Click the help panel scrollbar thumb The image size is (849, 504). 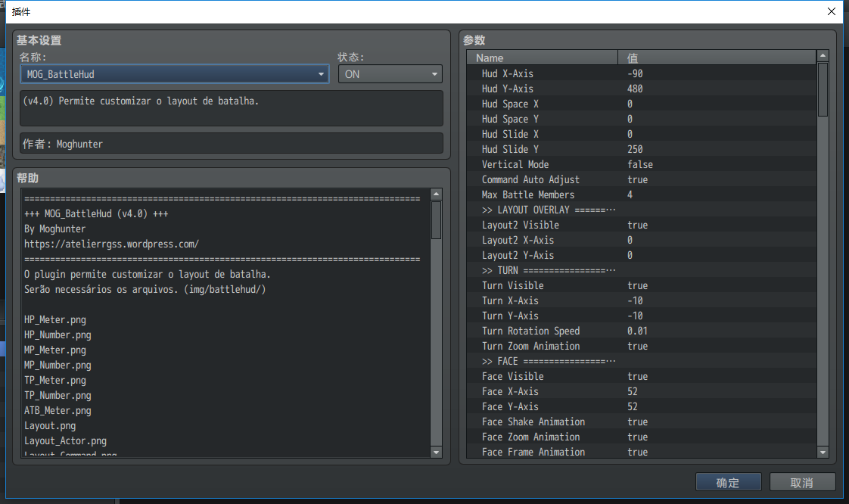pos(436,219)
